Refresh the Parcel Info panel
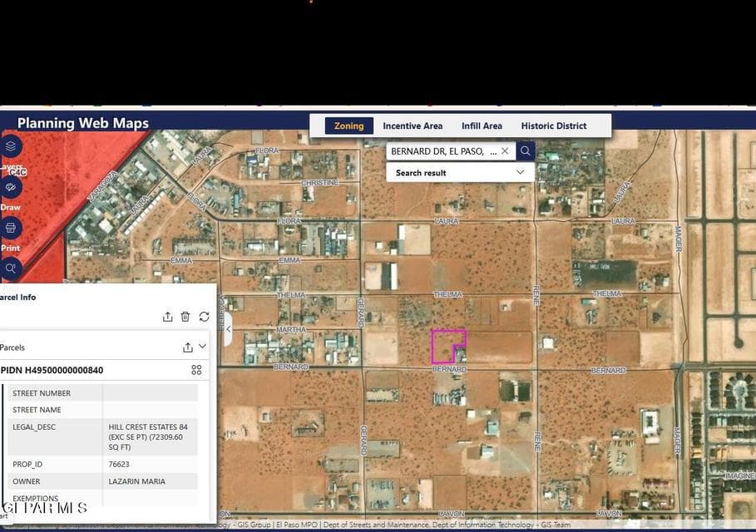The image size is (756, 532). 205,317
